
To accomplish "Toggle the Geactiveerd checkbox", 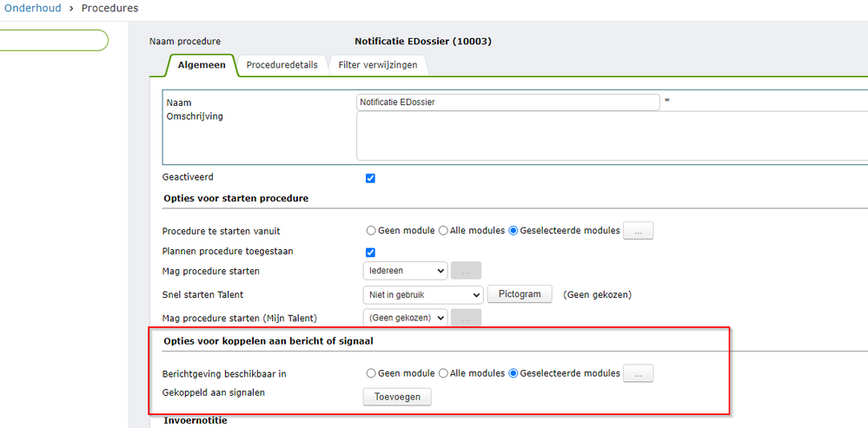I will pyautogui.click(x=370, y=178).
